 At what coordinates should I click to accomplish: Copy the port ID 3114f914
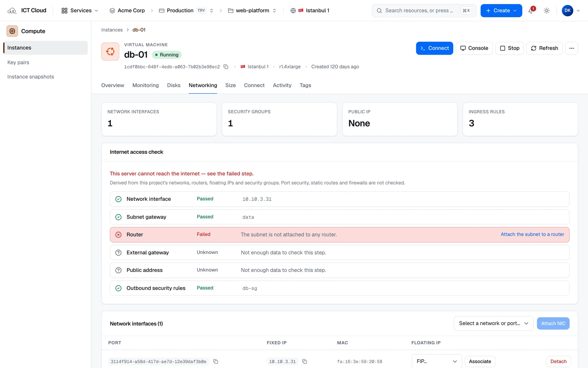point(216,362)
